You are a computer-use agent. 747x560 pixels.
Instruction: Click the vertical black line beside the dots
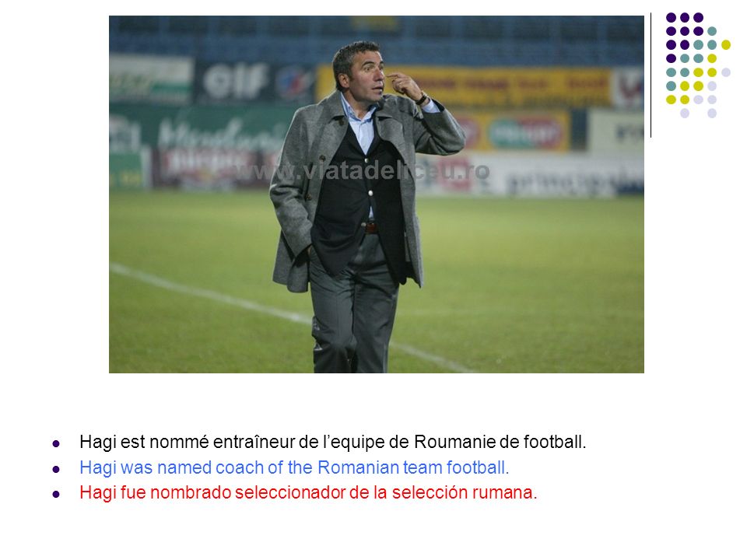pos(651,75)
